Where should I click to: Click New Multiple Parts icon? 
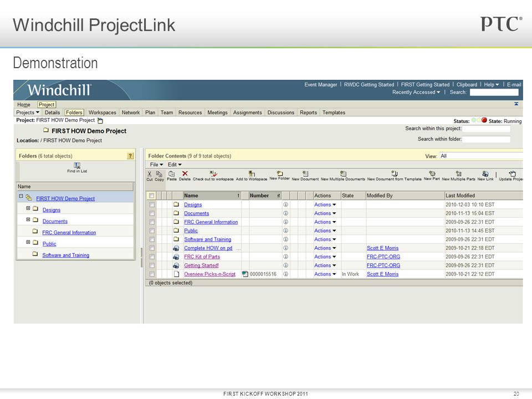459,173
